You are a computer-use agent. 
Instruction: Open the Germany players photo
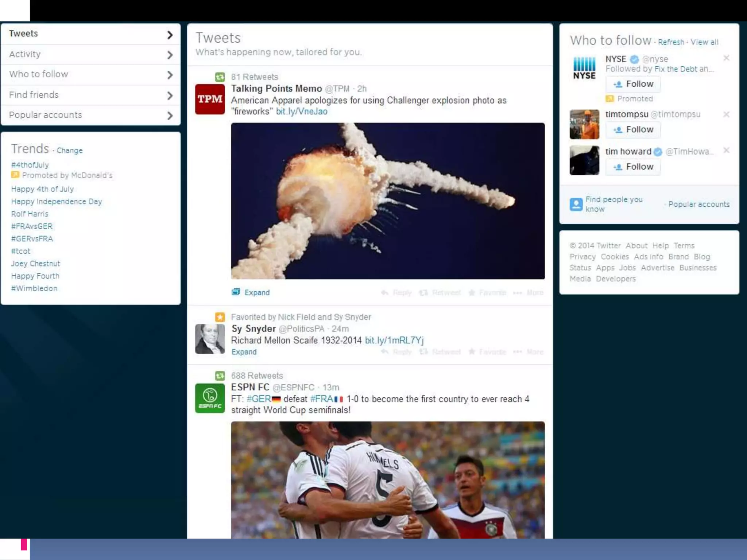pyautogui.click(x=388, y=480)
